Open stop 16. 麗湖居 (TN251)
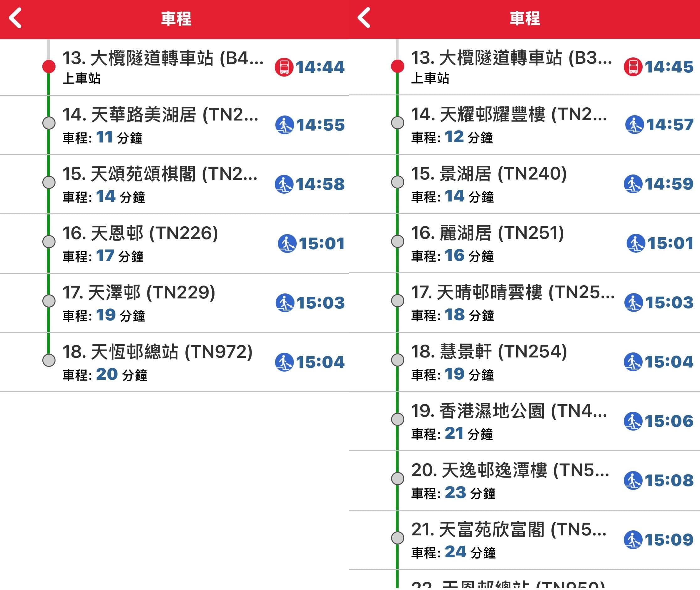Screen dimensions: 700x590 pos(487,233)
